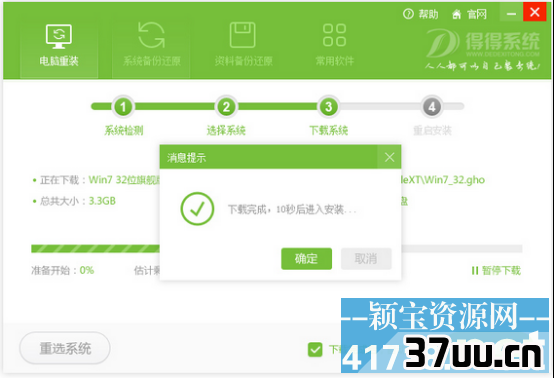Pause with 暂停下载

pos(496,271)
